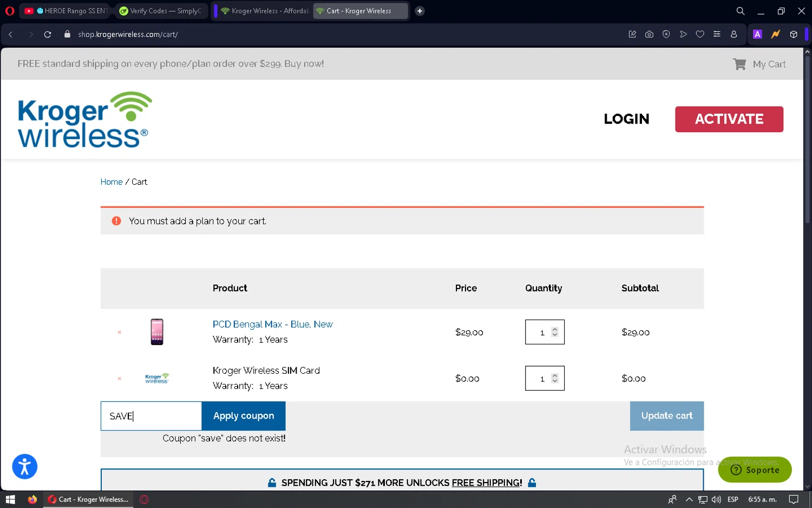Click the My Cart link

769,64
